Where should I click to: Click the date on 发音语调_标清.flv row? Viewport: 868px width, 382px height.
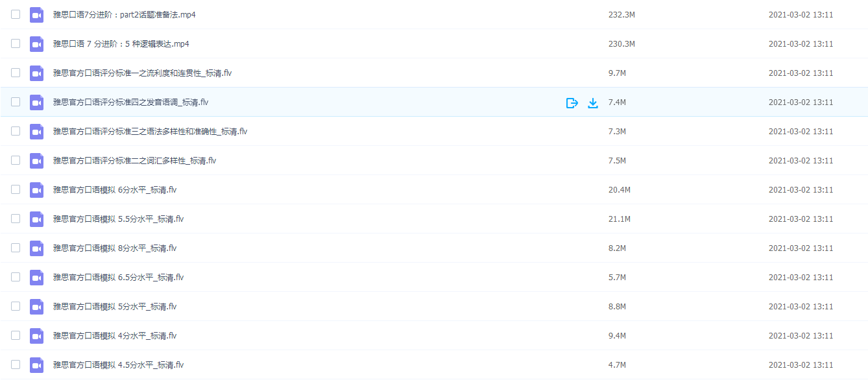click(x=801, y=102)
